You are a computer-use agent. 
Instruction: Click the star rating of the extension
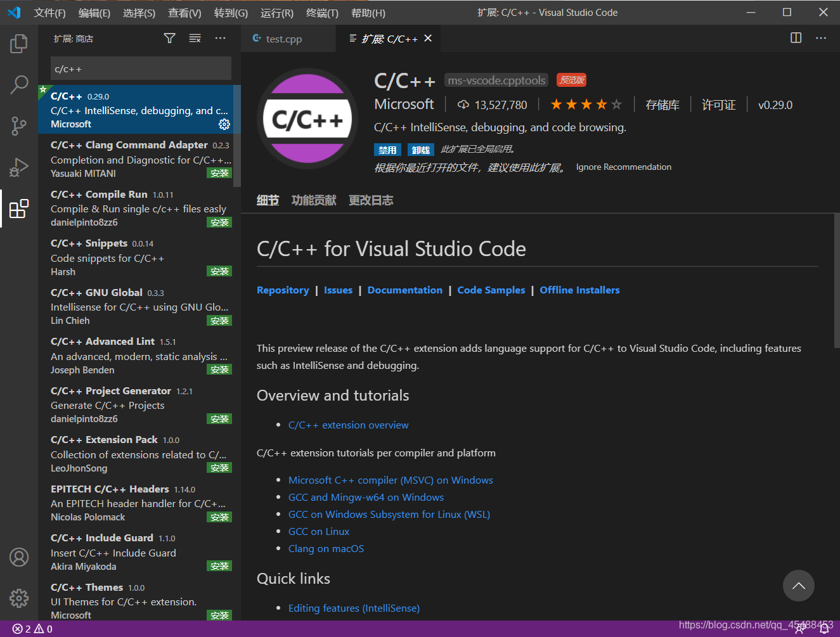(x=586, y=105)
